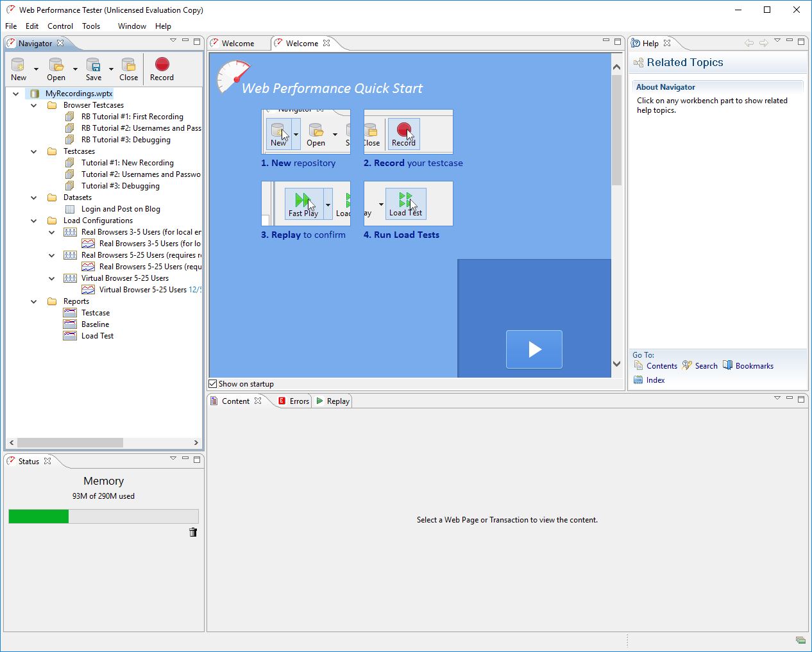Open the New button dropdown arrow
This screenshot has width=812, height=652.
pos(36,67)
